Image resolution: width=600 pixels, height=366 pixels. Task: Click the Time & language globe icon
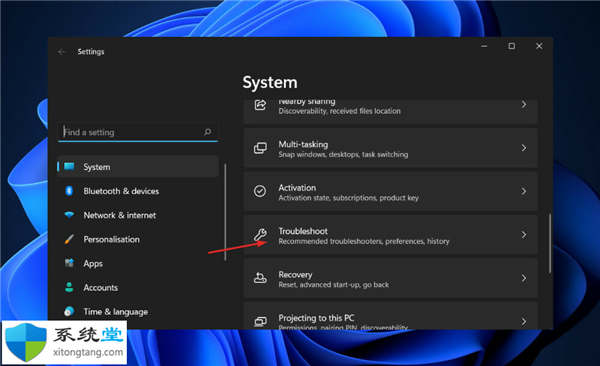[69, 311]
